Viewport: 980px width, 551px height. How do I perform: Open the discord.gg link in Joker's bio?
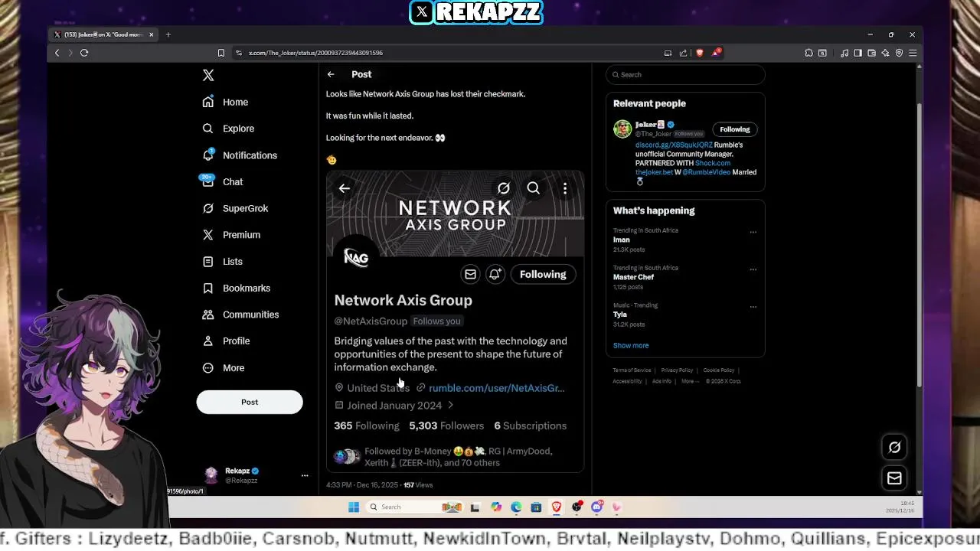coord(674,145)
